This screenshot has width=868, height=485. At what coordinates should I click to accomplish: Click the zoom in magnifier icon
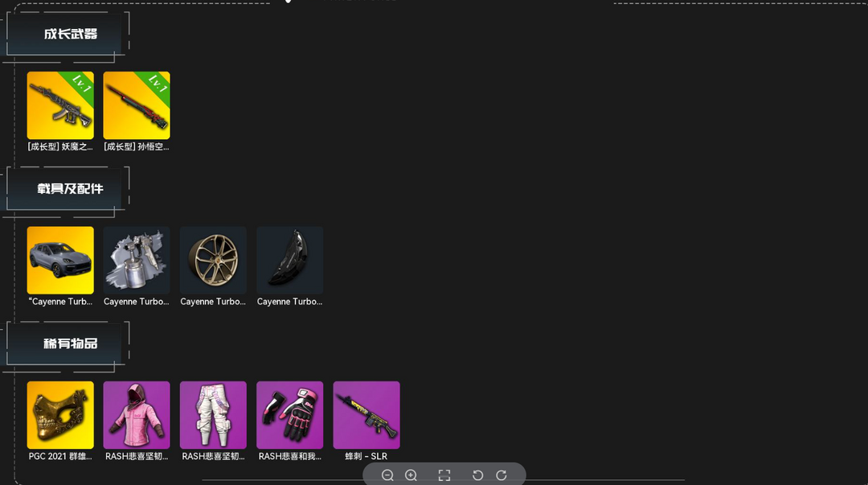tap(411, 475)
